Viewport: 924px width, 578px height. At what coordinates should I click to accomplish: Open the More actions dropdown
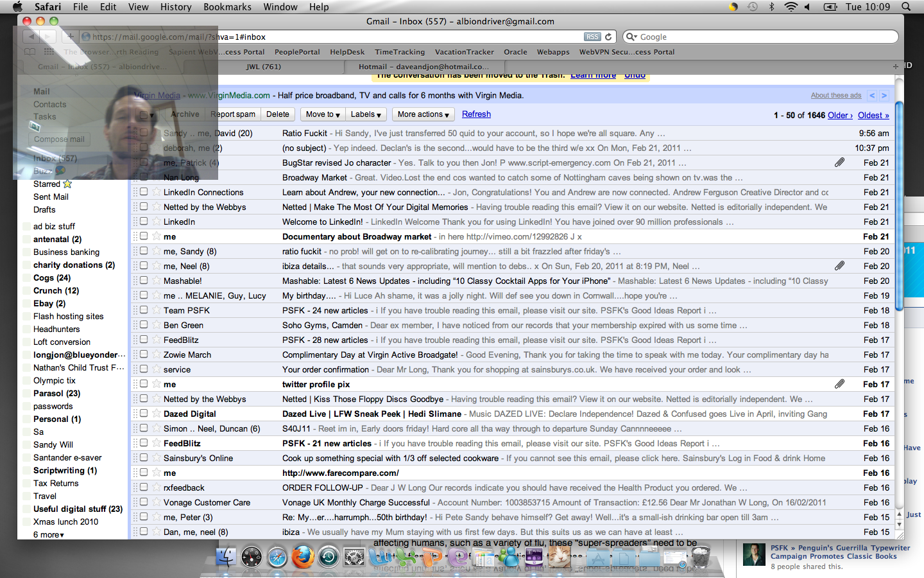423,114
